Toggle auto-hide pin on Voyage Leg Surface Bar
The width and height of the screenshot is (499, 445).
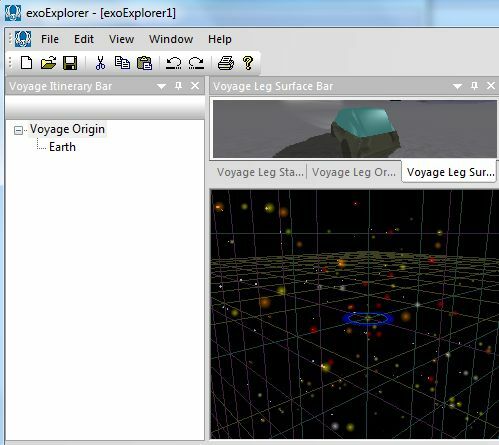[x=474, y=86]
